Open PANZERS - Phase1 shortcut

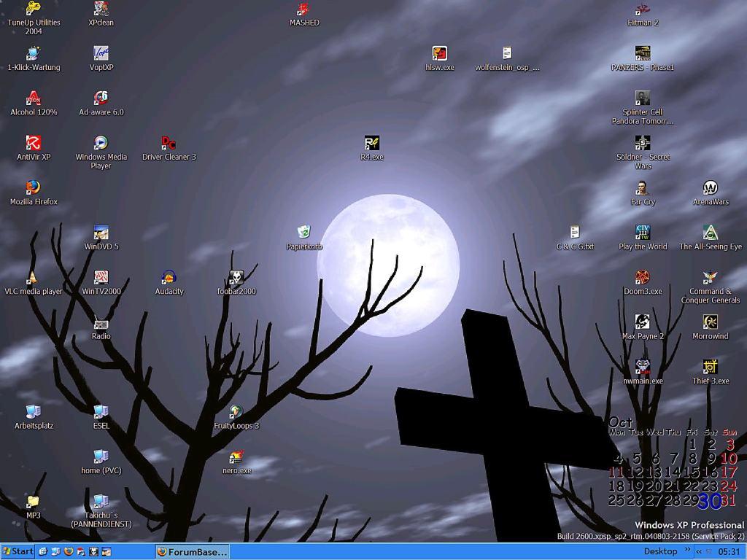click(x=643, y=59)
